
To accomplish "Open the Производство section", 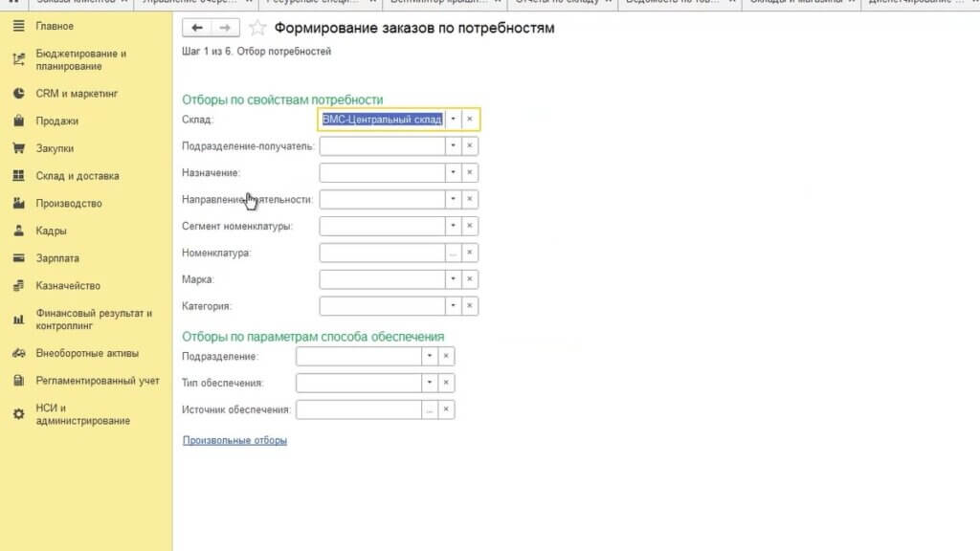I will tap(68, 204).
